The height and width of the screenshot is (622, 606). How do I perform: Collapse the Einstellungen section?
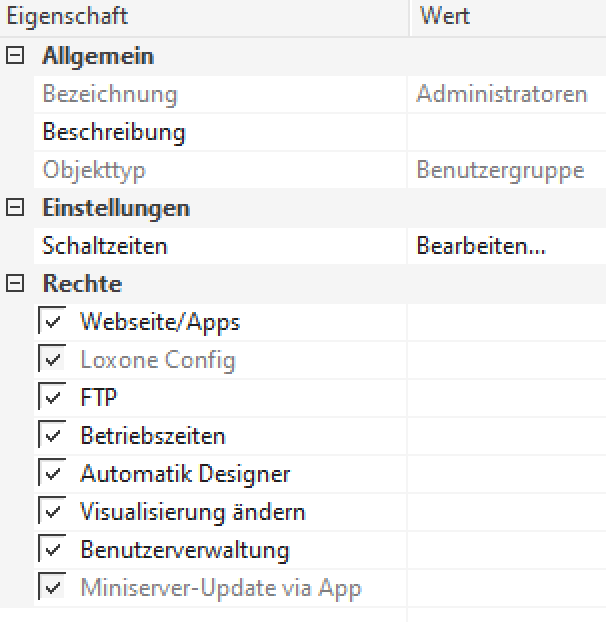[x=15, y=209]
